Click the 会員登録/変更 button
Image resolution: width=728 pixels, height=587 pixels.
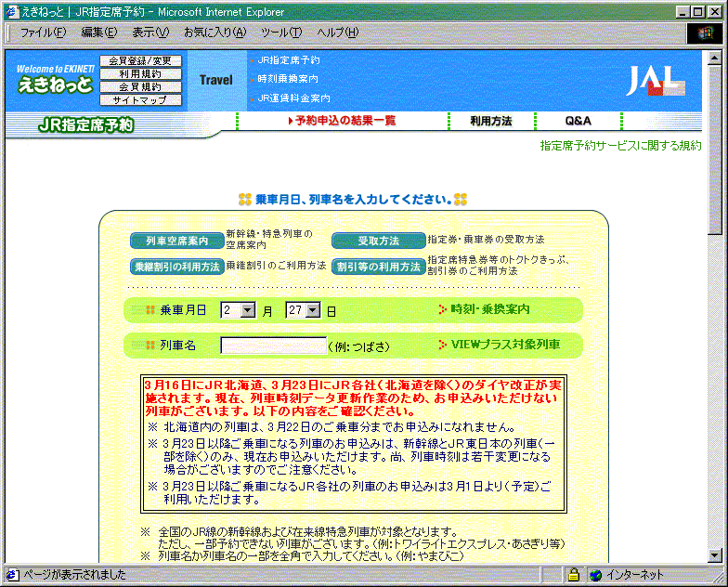(x=141, y=61)
